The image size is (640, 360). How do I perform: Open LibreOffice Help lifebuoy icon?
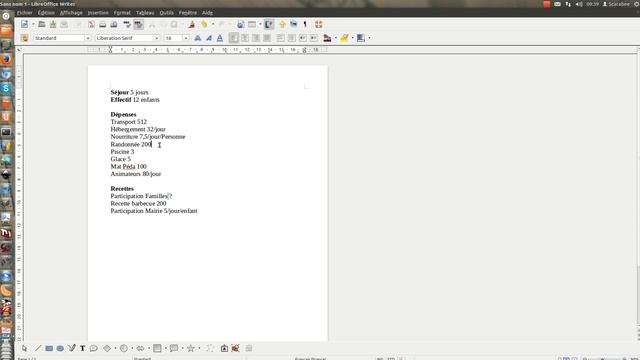coord(319,24)
